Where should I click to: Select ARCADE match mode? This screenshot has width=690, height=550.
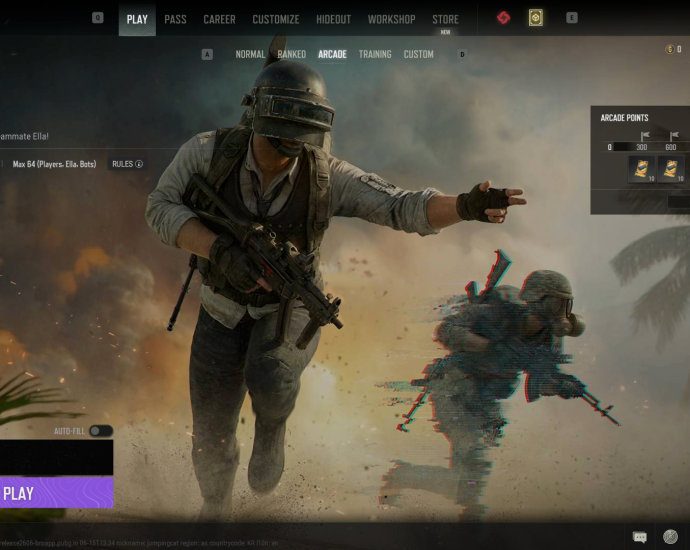click(x=332, y=54)
